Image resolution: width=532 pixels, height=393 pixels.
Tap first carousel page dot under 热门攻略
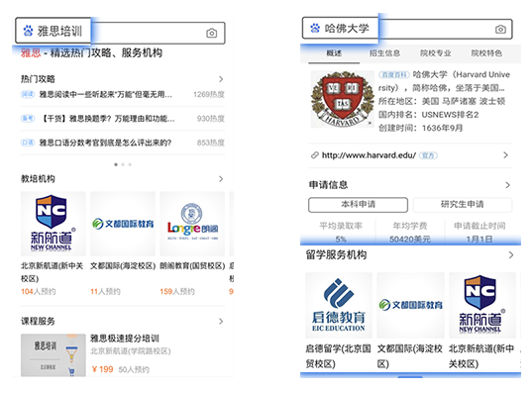(116, 164)
